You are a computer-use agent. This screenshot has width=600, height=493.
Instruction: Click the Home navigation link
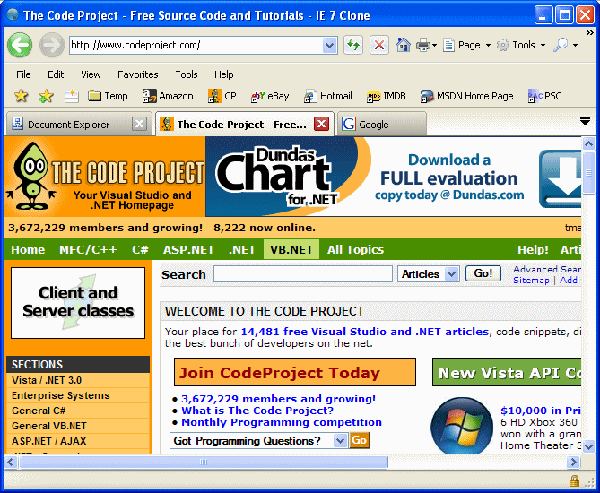pyautogui.click(x=28, y=250)
